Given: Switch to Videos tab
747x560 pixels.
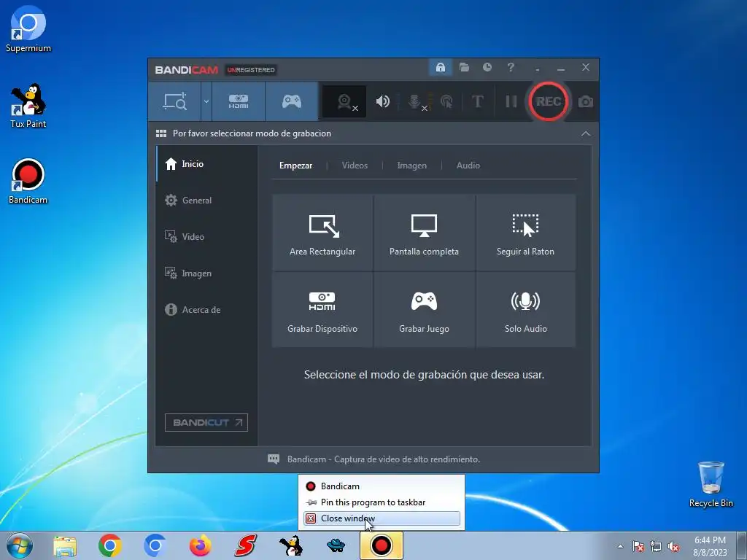Looking at the screenshot, I should 355,166.
